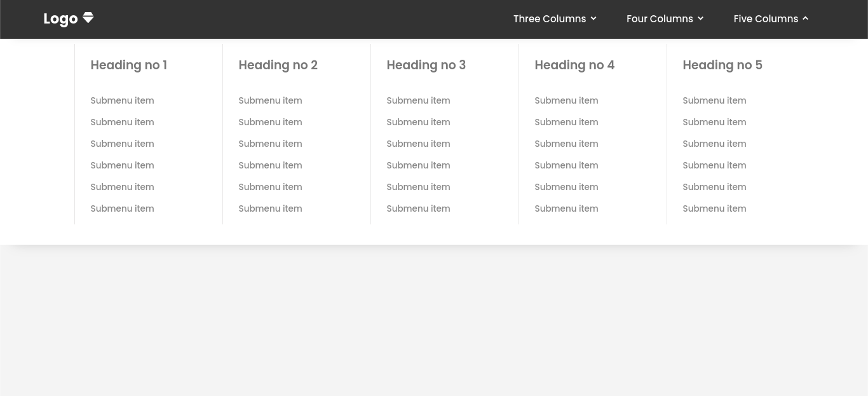
Task: Click the third Submenu item under Heading no 2
Action: coord(270,144)
